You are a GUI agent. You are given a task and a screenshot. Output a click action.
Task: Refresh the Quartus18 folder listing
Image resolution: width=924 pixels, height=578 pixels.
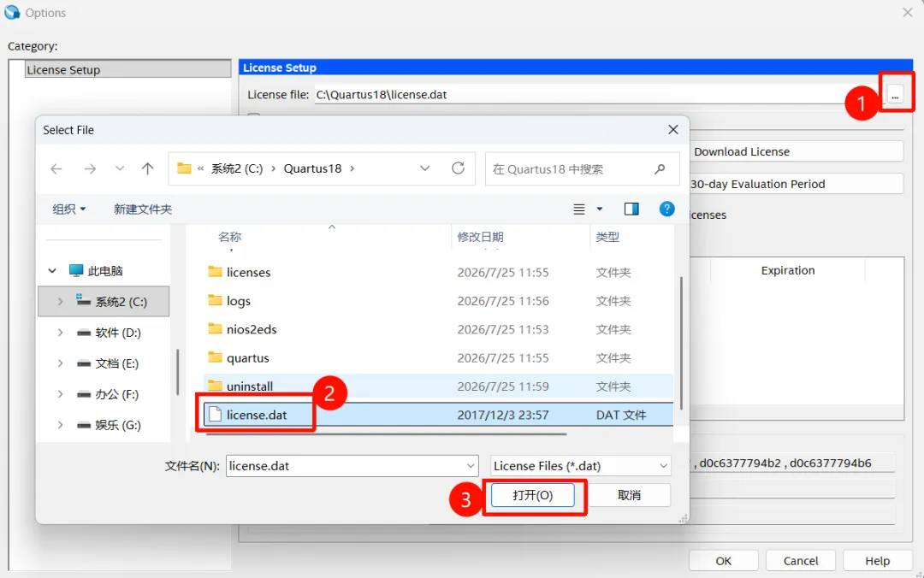click(458, 168)
